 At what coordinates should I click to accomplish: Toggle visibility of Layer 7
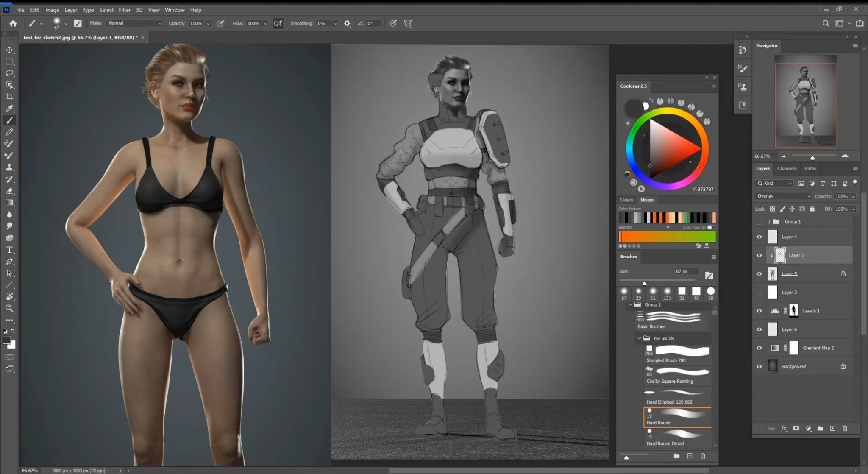pyautogui.click(x=759, y=255)
